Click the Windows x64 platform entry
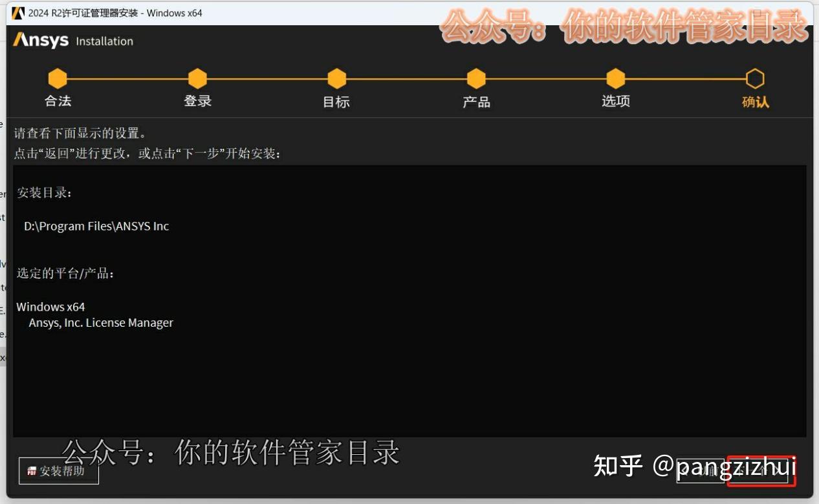Image resolution: width=819 pixels, height=504 pixels. [x=50, y=307]
